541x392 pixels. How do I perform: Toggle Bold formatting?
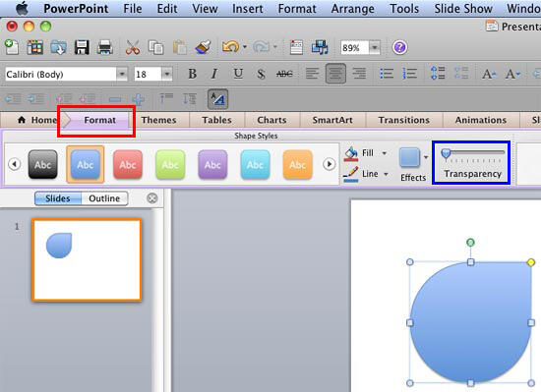pos(192,74)
